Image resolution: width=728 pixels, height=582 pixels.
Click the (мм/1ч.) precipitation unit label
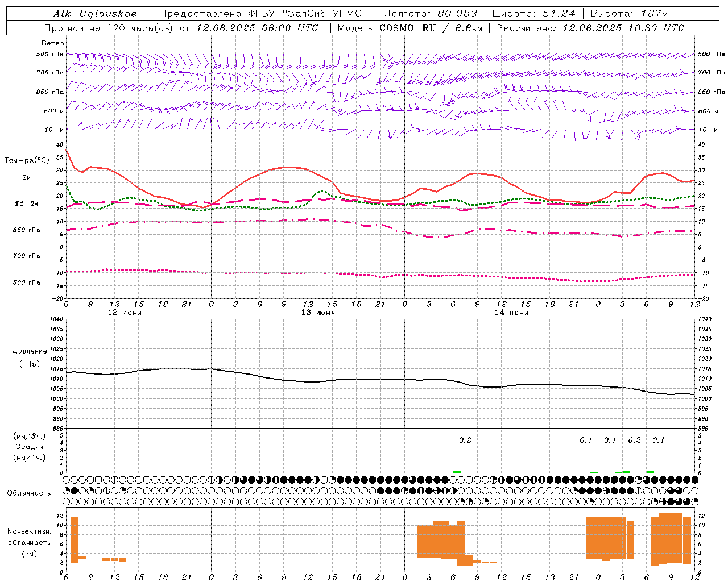(x=29, y=458)
